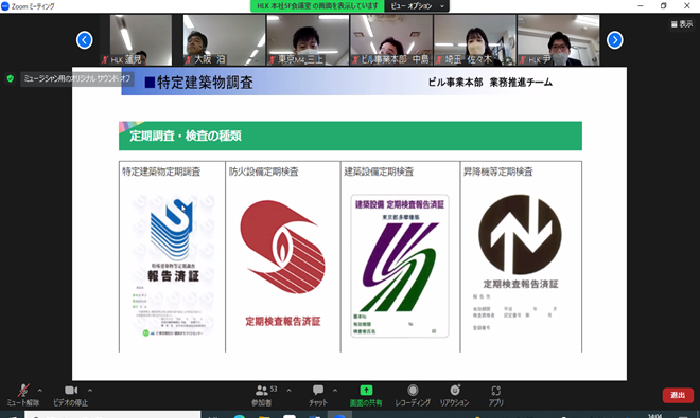The height and width of the screenshot is (418, 700).
Task: Stop video with camera button
Action: point(71,395)
